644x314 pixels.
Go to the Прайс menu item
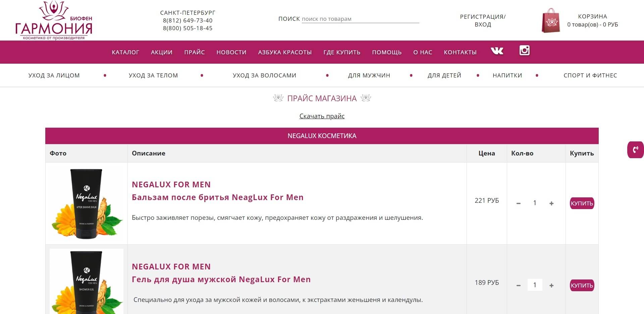coord(195,52)
